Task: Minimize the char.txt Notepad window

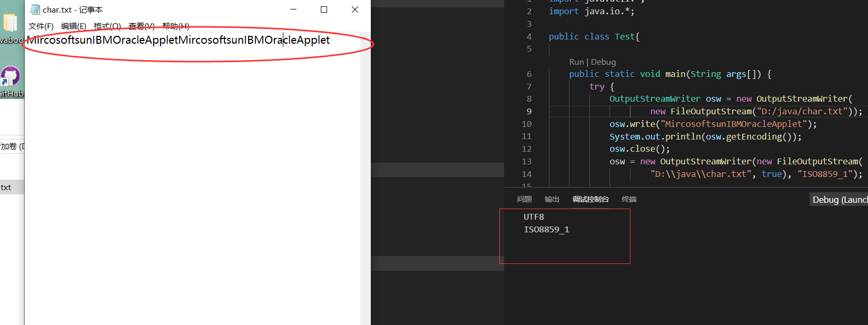Action: click(x=293, y=9)
